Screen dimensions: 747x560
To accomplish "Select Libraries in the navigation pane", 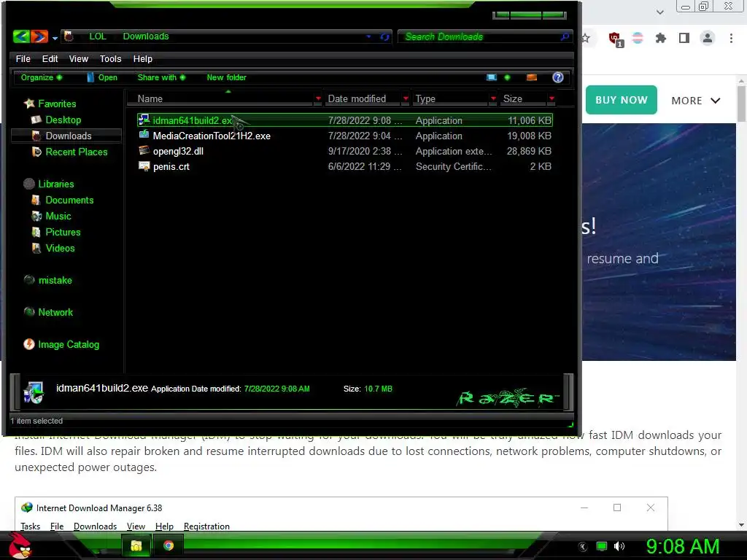I will pyautogui.click(x=55, y=184).
